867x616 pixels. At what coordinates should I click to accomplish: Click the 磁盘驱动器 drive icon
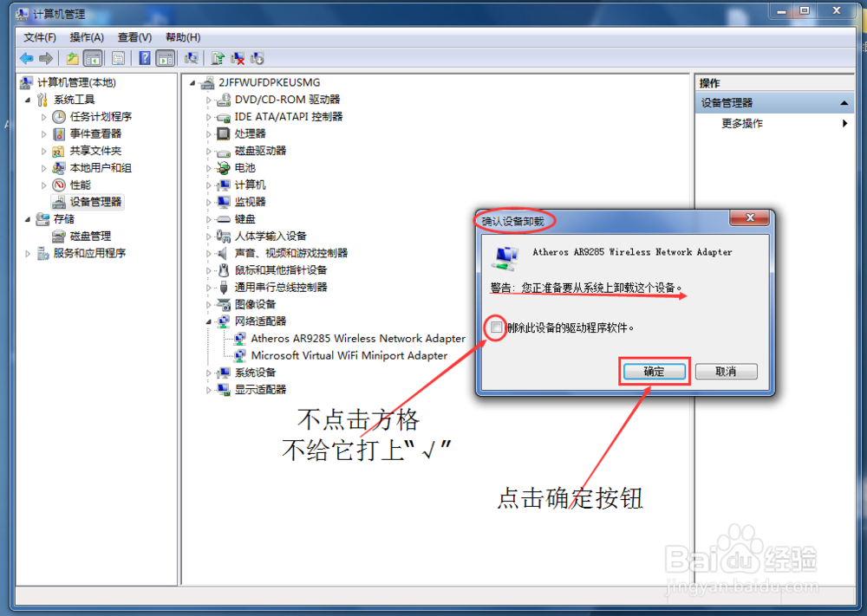pos(224,152)
